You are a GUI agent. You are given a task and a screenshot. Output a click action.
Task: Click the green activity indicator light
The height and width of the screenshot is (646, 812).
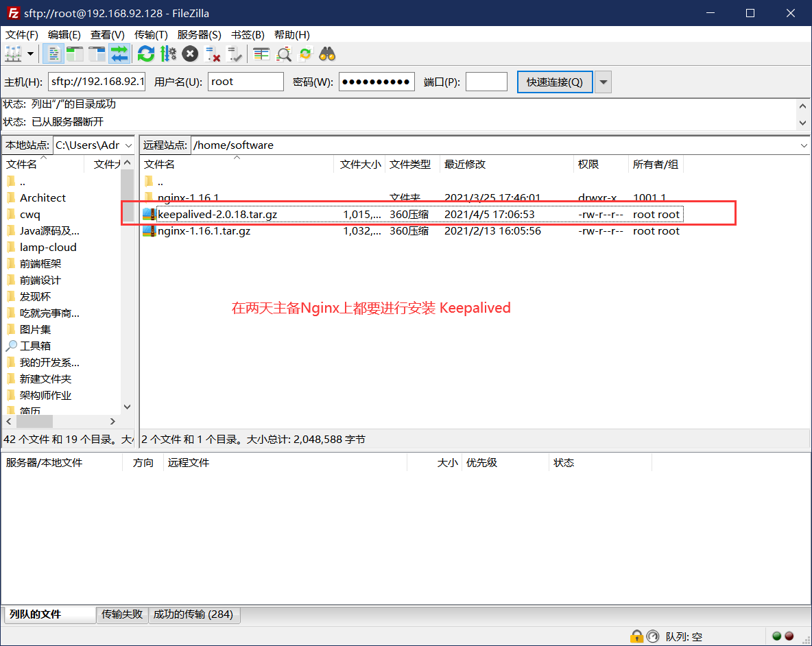777,636
